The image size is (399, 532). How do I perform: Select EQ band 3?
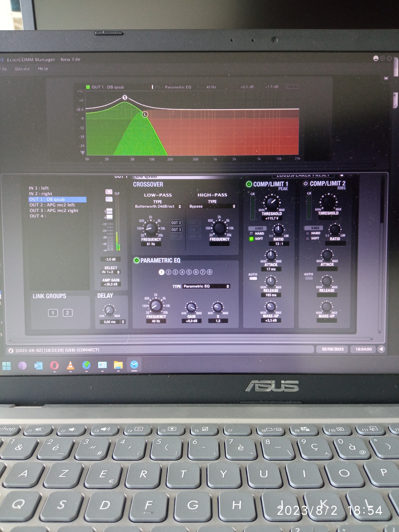pos(175,272)
